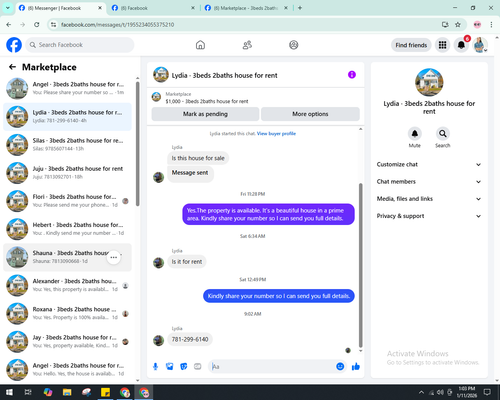
Task: View site information icon in the address bar
Action: pos(53,25)
